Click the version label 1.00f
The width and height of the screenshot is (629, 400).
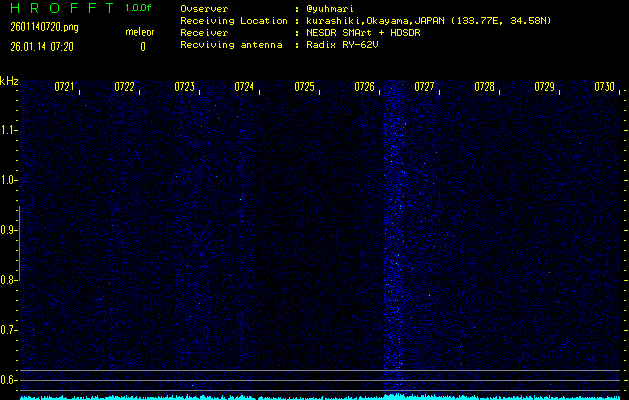tap(138, 8)
